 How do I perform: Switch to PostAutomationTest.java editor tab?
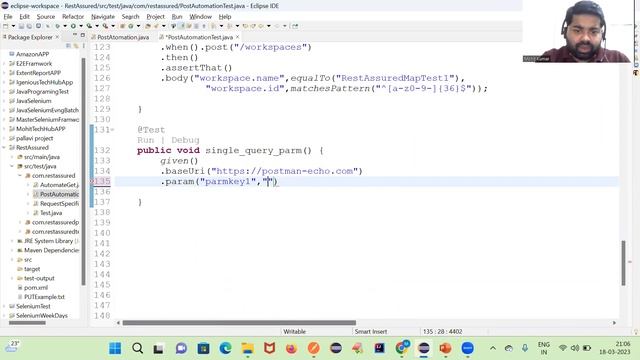[x=200, y=37]
